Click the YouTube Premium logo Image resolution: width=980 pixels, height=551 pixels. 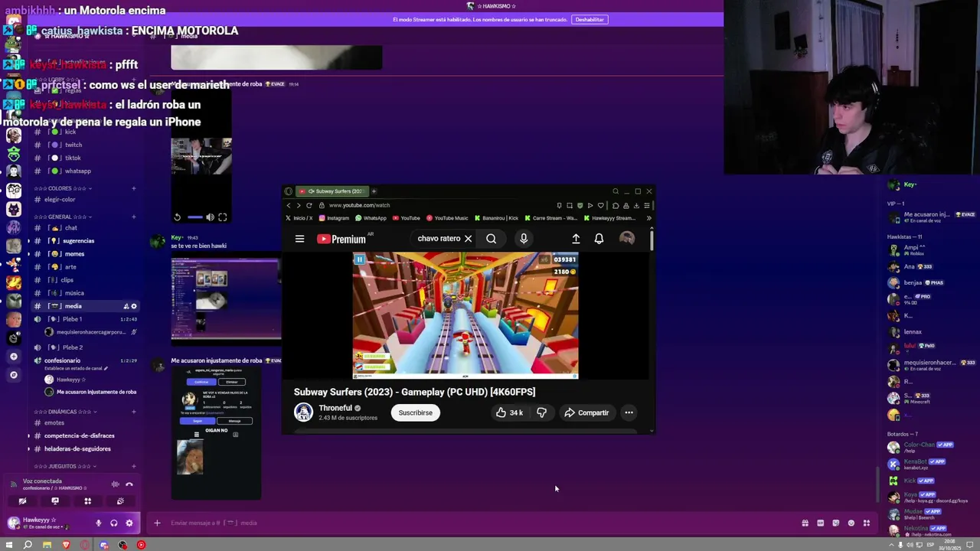coord(341,239)
